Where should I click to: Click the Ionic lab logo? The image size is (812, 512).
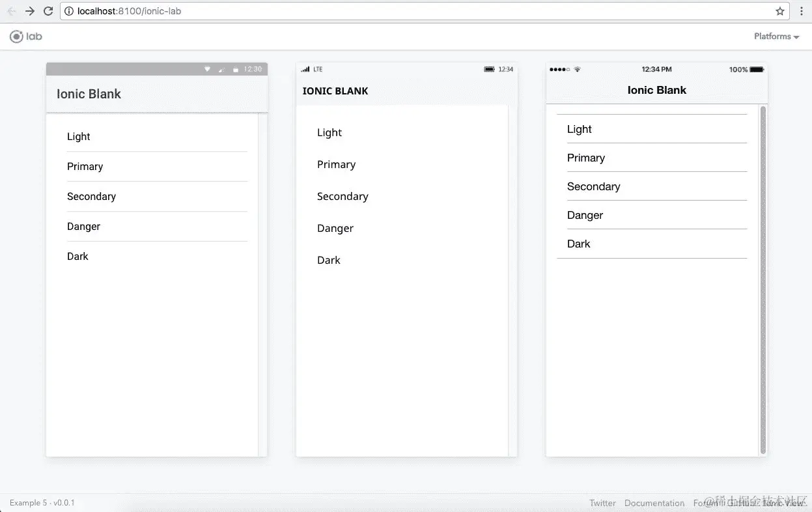tap(26, 36)
